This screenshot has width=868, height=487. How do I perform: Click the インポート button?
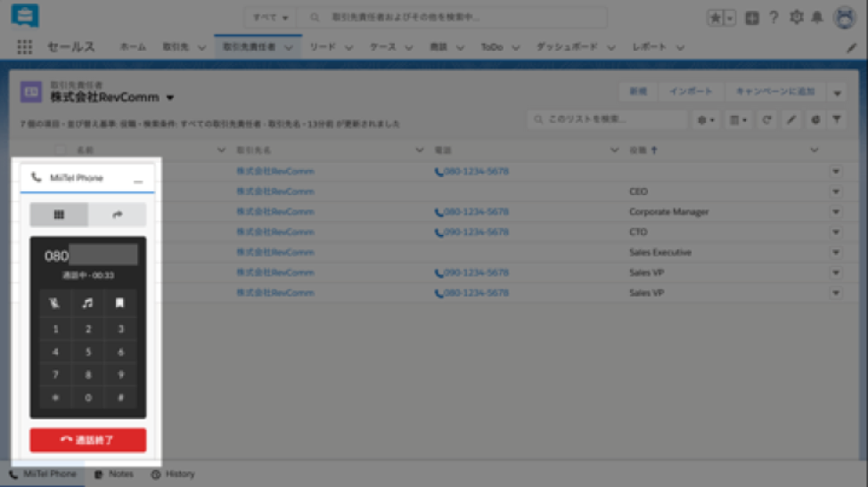click(x=691, y=92)
